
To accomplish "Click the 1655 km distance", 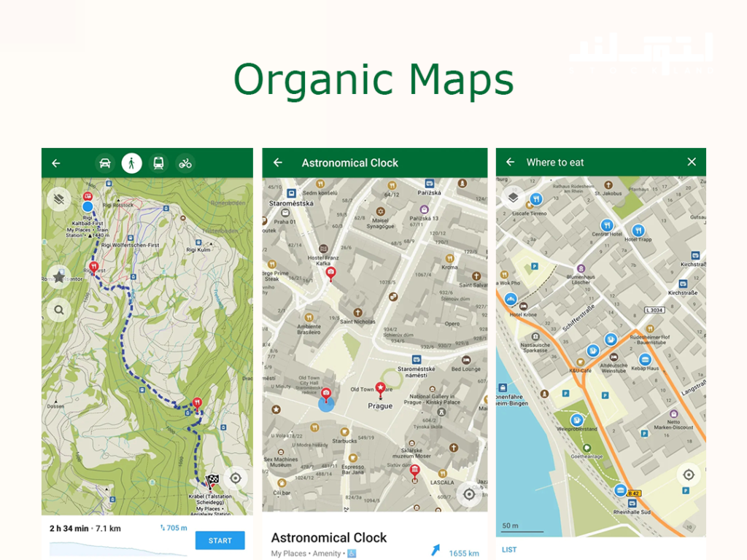I will pos(464,553).
